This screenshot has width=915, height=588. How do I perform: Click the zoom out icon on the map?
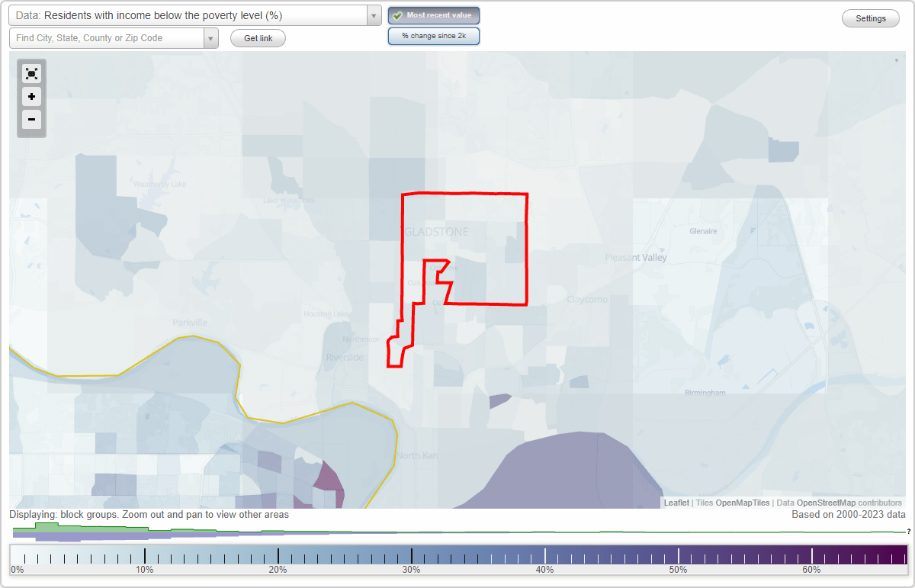31,120
